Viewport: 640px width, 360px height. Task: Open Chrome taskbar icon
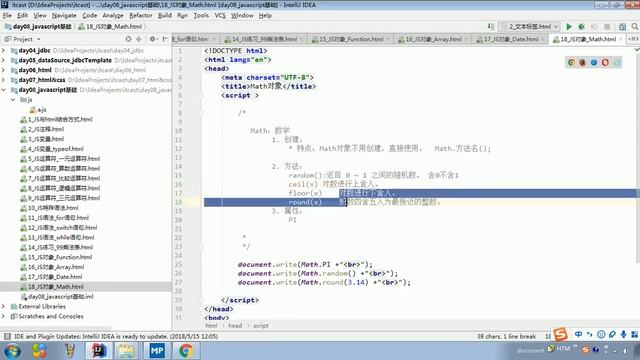click(x=186, y=351)
